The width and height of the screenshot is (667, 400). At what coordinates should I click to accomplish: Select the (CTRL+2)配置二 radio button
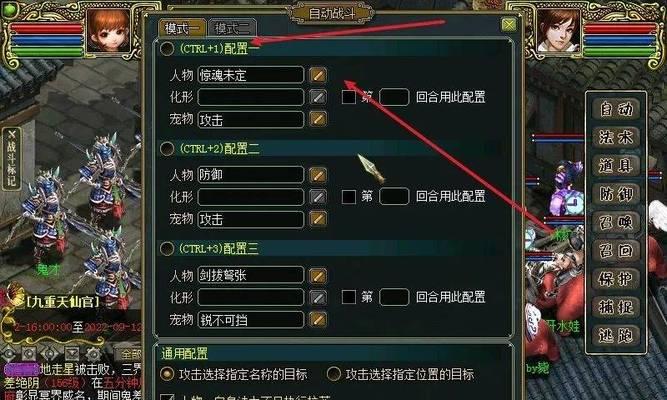coord(166,149)
